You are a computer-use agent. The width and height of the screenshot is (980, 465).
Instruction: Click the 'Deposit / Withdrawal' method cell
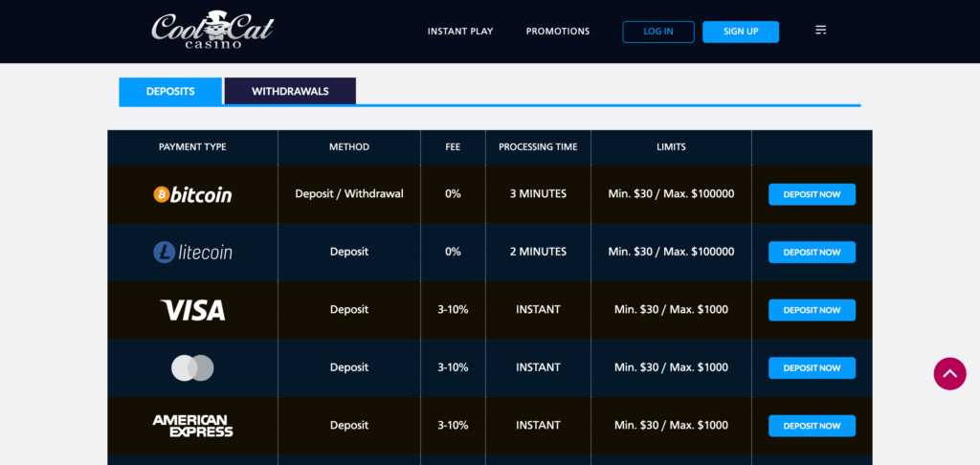pyautogui.click(x=349, y=193)
